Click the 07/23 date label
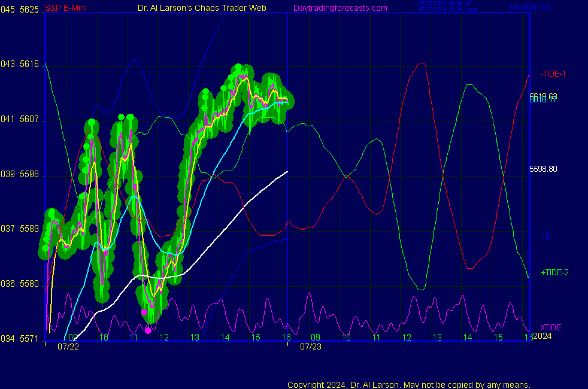 tap(311, 347)
